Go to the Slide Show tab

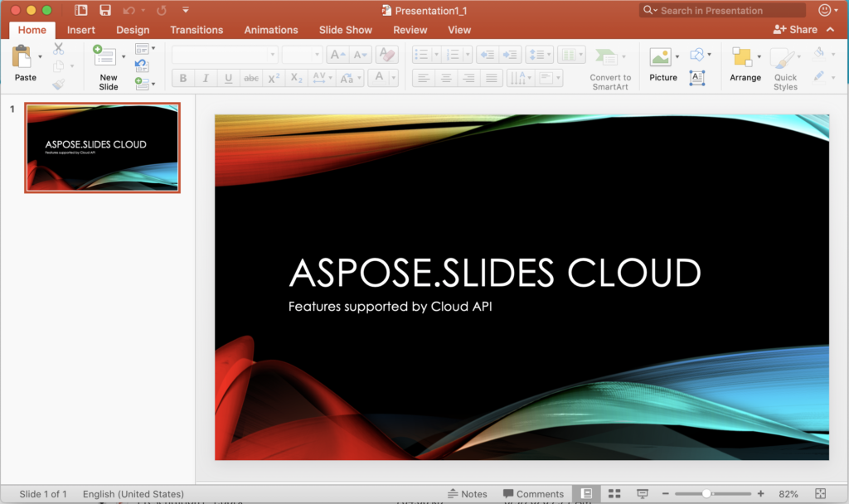346,30
